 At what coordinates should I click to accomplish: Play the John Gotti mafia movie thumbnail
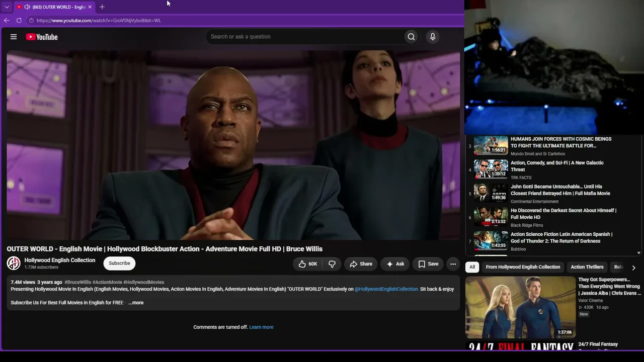pos(491,193)
